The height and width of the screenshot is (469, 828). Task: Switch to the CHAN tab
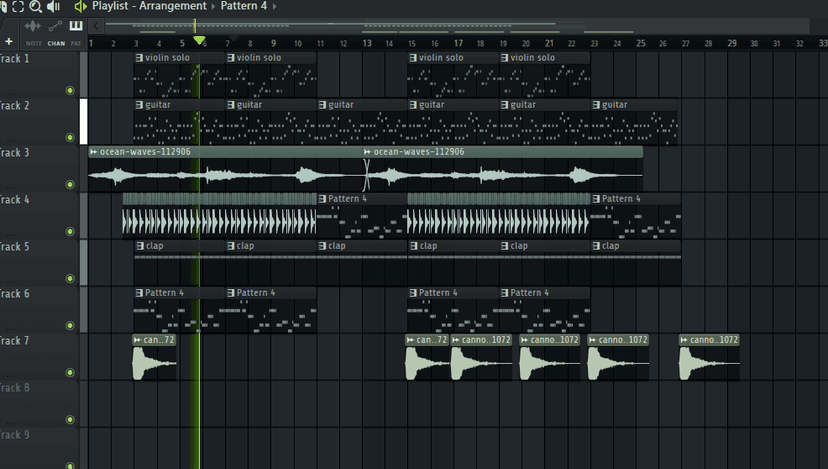pyautogui.click(x=56, y=43)
